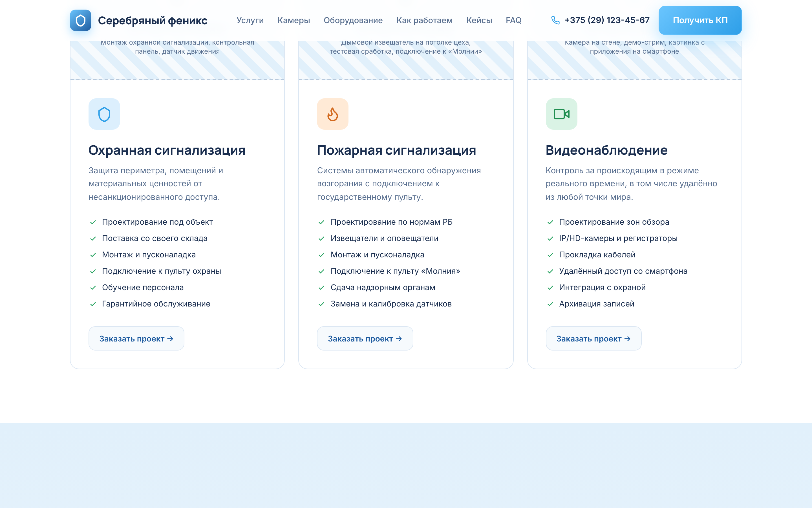Click the checkmark beside Интеграция с охраной
This screenshot has height=508, width=812.
pyautogui.click(x=550, y=288)
